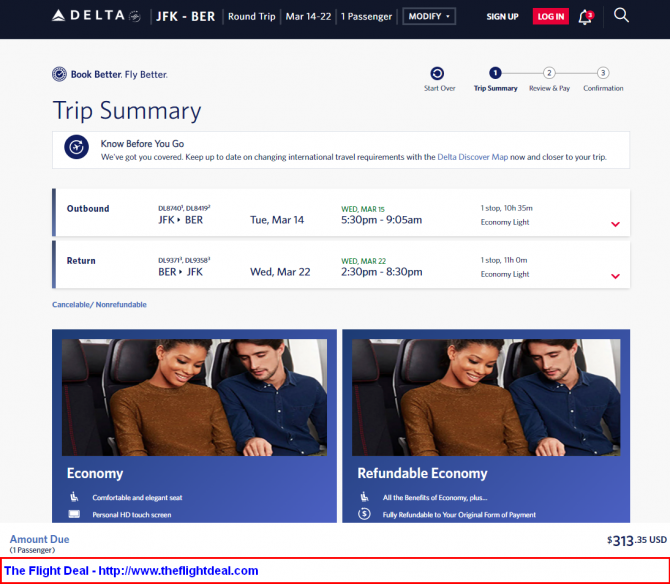Click the Economy fare heading

(x=95, y=473)
